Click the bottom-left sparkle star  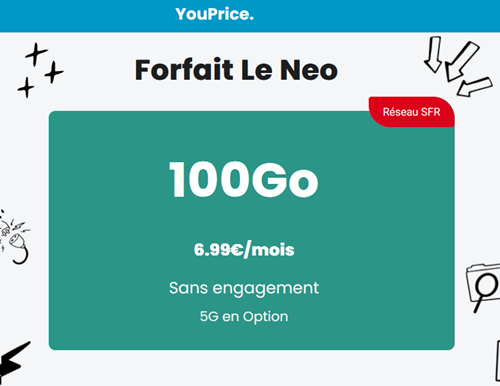coord(26,87)
